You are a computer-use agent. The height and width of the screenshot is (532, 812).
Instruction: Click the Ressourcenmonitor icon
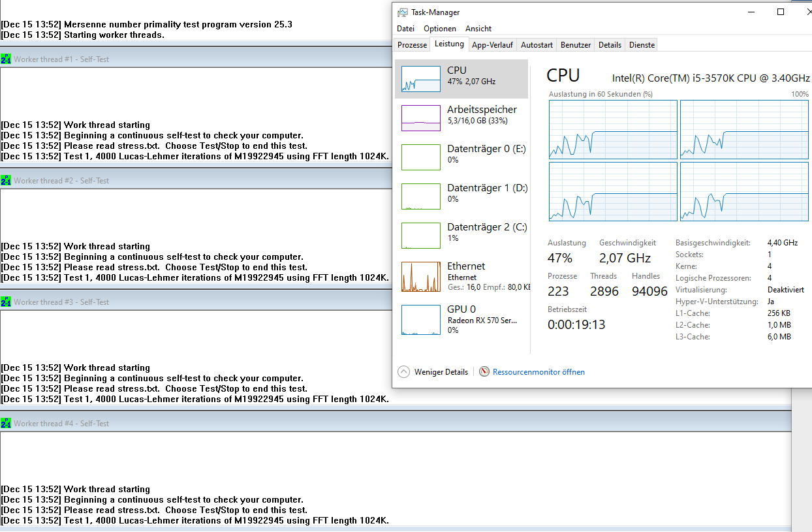point(484,371)
